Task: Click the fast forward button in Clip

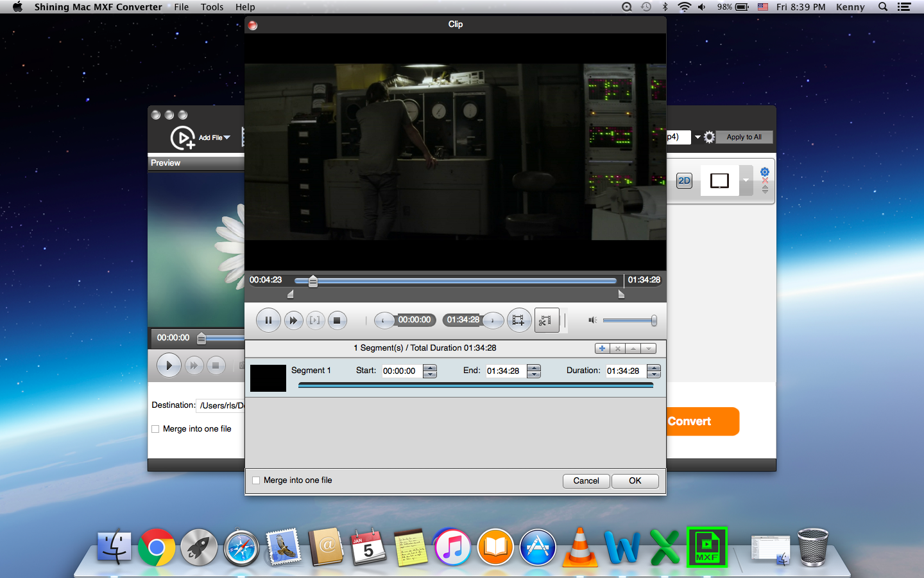Action: coord(293,320)
